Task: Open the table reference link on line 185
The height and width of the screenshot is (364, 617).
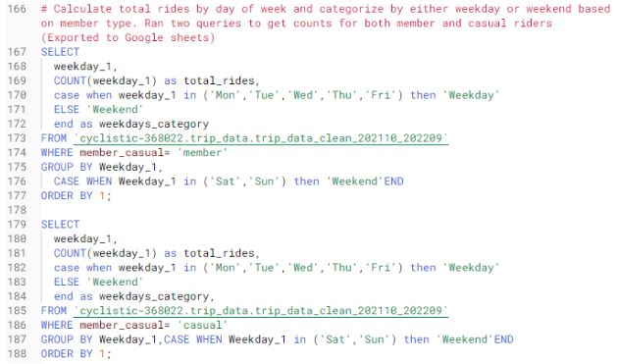Action: pyautogui.click(x=261, y=310)
